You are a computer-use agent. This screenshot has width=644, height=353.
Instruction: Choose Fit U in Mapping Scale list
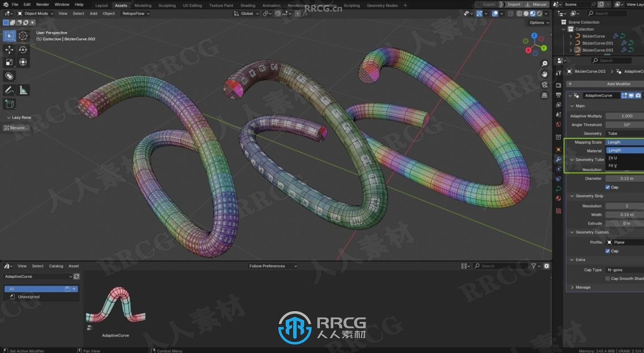pyautogui.click(x=625, y=158)
